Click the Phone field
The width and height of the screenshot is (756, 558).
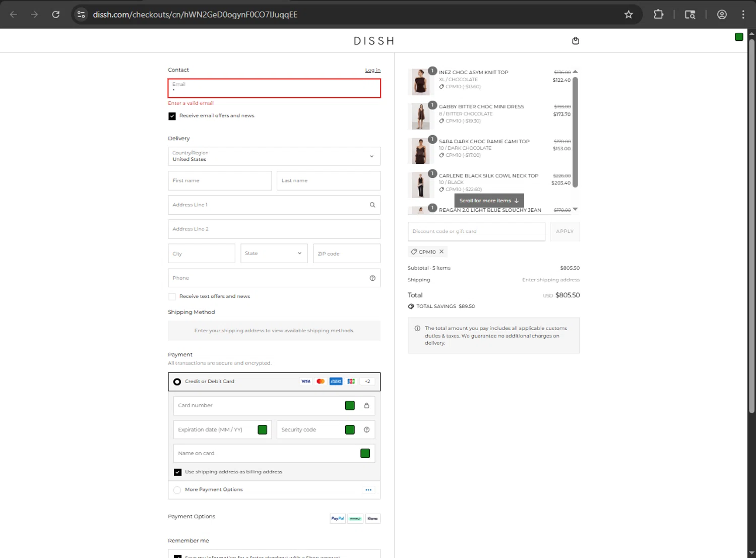(x=274, y=278)
